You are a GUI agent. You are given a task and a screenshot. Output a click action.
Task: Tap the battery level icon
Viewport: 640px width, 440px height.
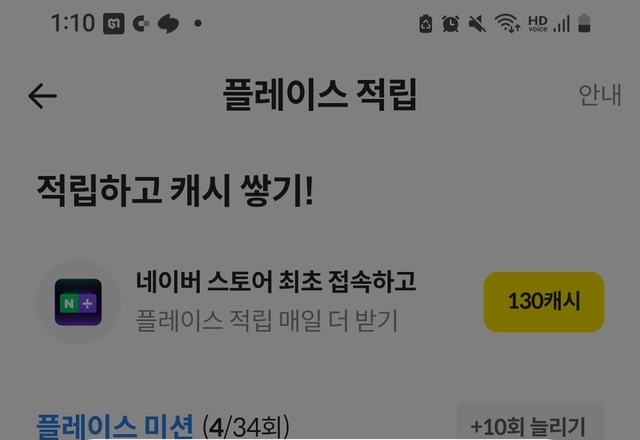(584, 23)
